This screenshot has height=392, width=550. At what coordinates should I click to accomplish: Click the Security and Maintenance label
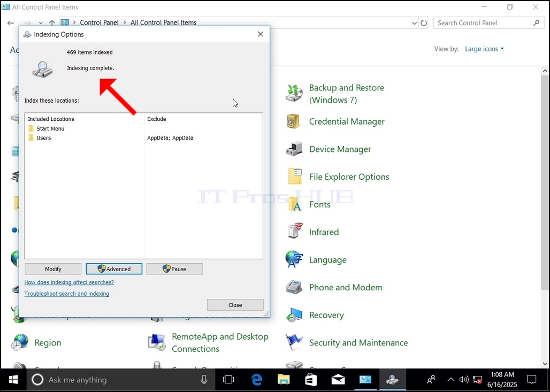click(358, 343)
